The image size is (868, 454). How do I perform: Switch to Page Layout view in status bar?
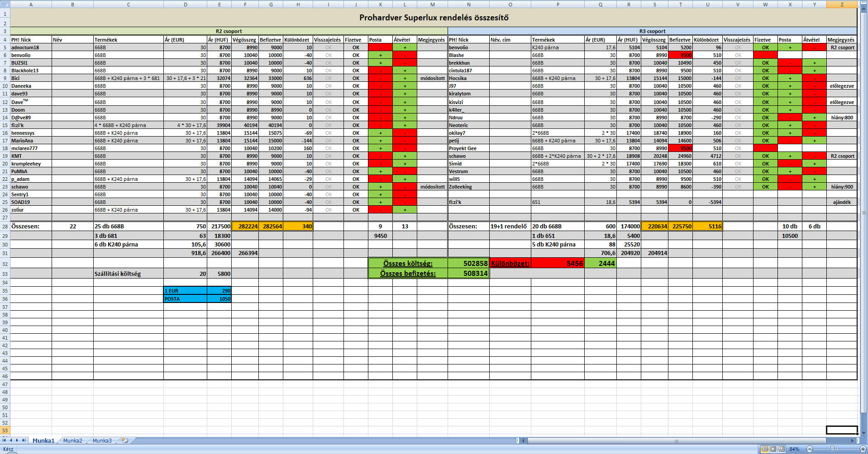pos(773,449)
